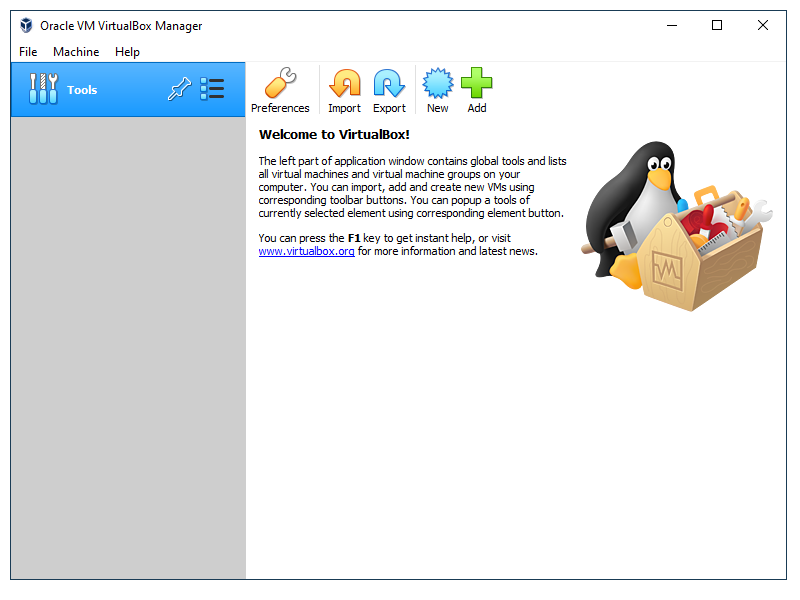Open the Help menu
The width and height of the screenshot is (800, 600).
[x=127, y=52]
